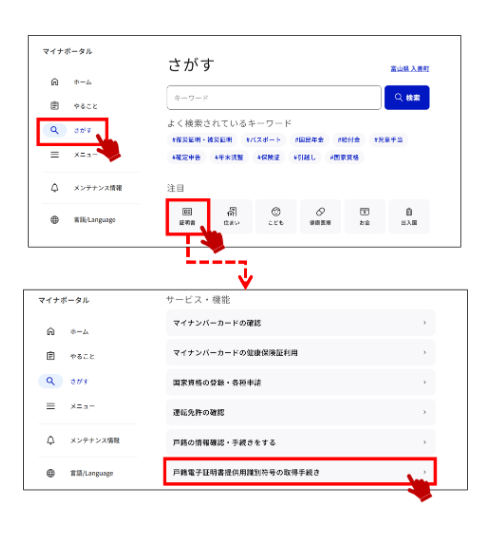
Task: Click the メニュー hamburger icon on the さがす page
Action: 54,155
